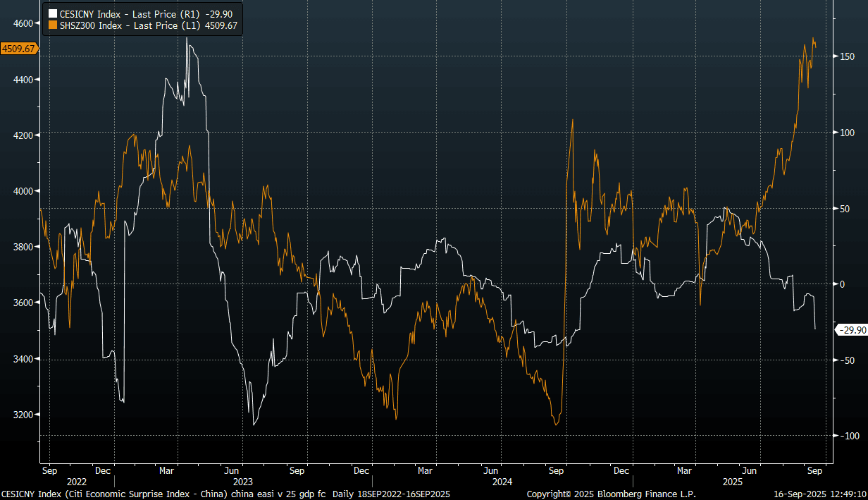Viewport: 868px width, 500px height.
Task: Click the Daily 18SEP2022-16SEP2025 date range text
Action: tap(390, 494)
